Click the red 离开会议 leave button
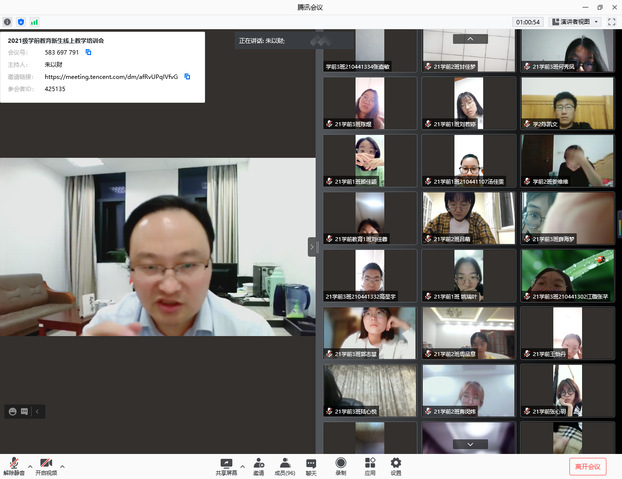622x479 pixels. click(x=587, y=466)
